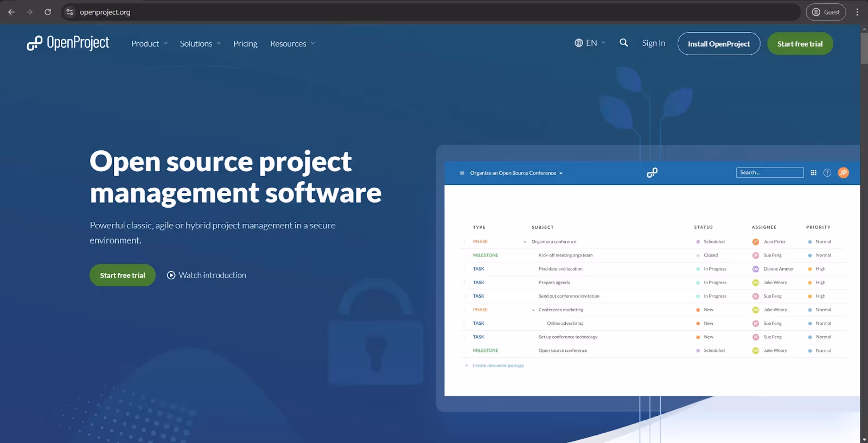Screen dimensions: 868x443
Task: Click scrollbar down arrow
Action: point(864,439)
